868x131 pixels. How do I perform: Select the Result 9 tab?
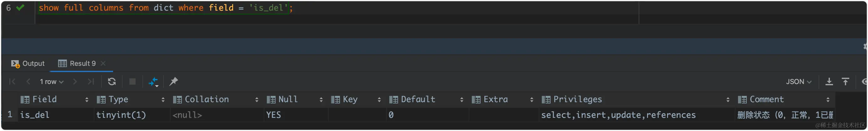(77, 64)
